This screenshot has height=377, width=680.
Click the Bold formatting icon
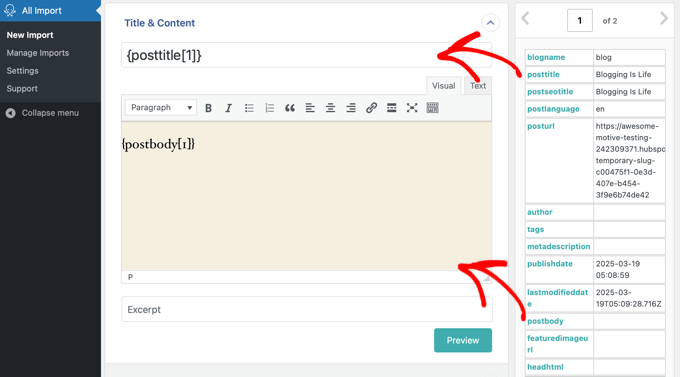click(x=208, y=108)
